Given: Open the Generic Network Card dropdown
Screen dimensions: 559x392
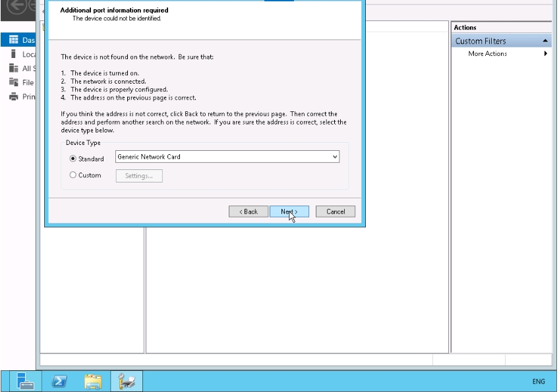Looking at the screenshot, I should 335,157.
